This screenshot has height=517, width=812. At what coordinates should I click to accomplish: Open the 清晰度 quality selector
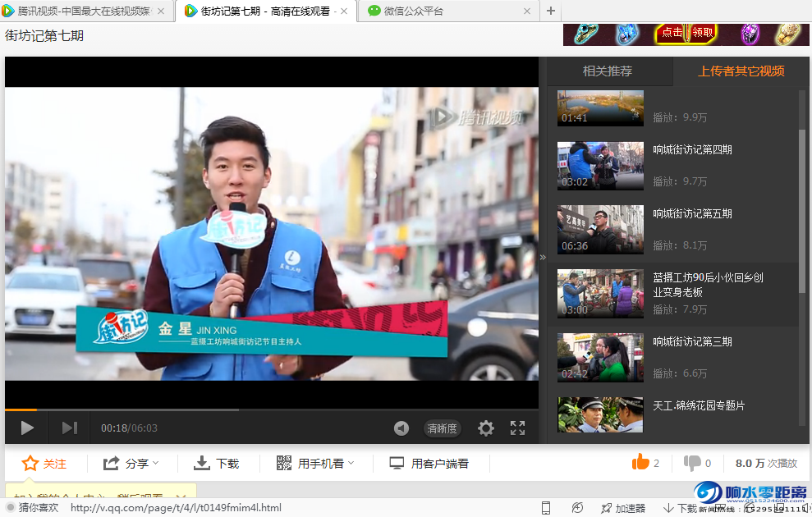pyautogui.click(x=443, y=428)
